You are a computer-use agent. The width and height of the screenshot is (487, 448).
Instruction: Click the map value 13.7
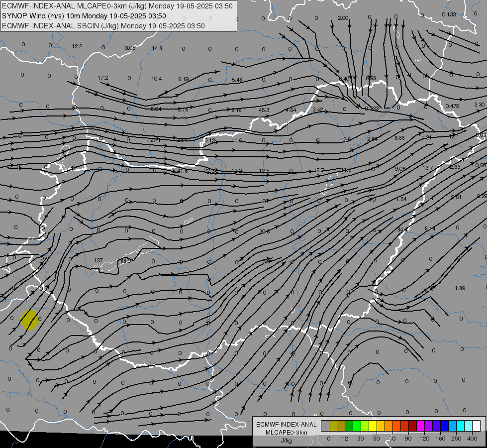pos(427,168)
